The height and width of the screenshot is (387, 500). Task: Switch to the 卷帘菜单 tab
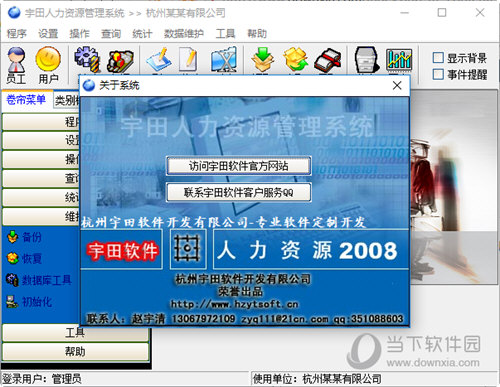[x=26, y=99]
